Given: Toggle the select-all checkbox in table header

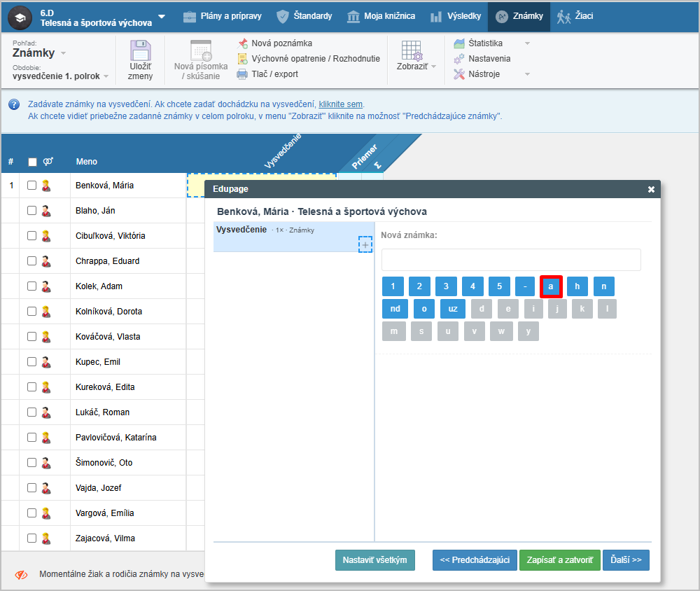Looking at the screenshot, I should tap(31, 162).
